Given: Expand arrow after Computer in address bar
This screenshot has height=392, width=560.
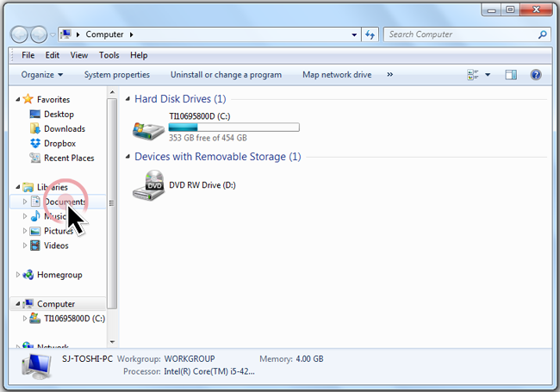Looking at the screenshot, I should coord(132,34).
